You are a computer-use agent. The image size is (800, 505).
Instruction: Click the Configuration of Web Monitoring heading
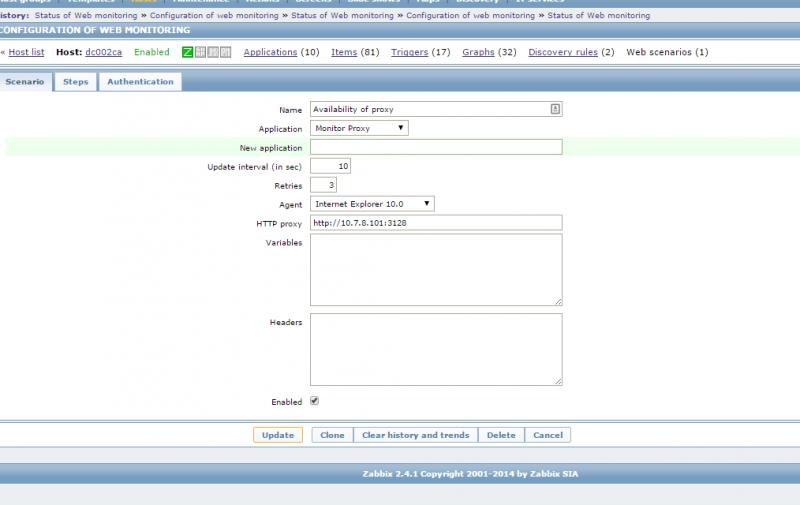(94, 30)
